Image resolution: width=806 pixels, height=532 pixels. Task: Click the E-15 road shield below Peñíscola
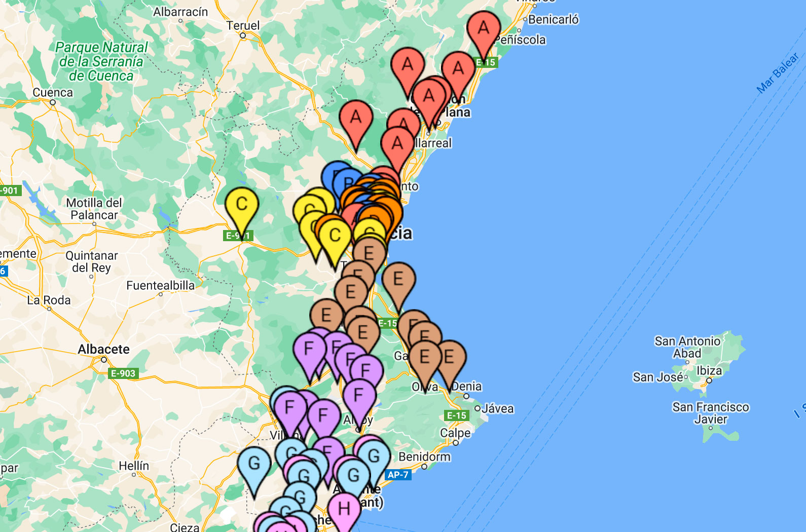pos(487,62)
